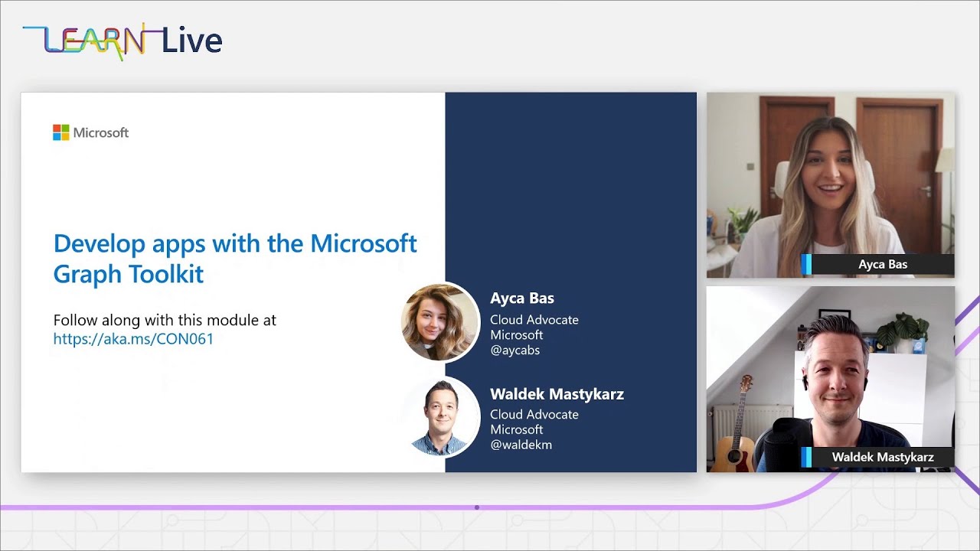Select Ayca Bas name heading on slide
This screenshot has width=980, height=551.
pos(522,298)
